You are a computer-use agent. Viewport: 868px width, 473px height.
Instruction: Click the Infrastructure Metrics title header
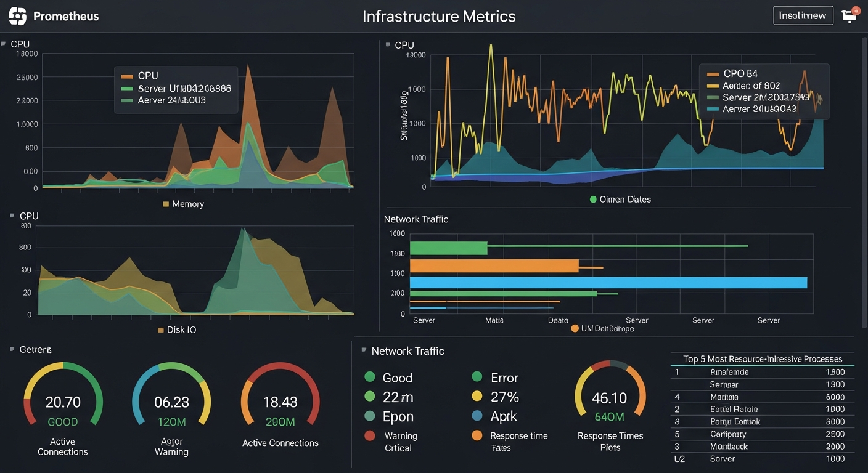[439, 16]
